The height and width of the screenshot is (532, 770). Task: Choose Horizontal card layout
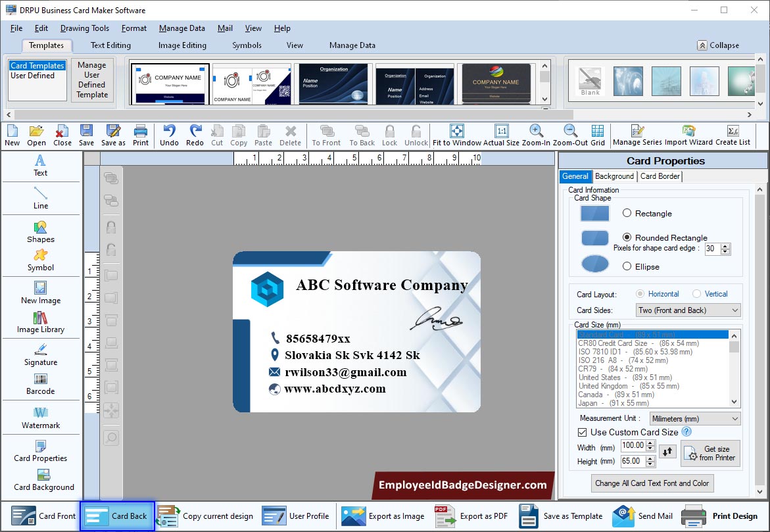click(640, 294)
